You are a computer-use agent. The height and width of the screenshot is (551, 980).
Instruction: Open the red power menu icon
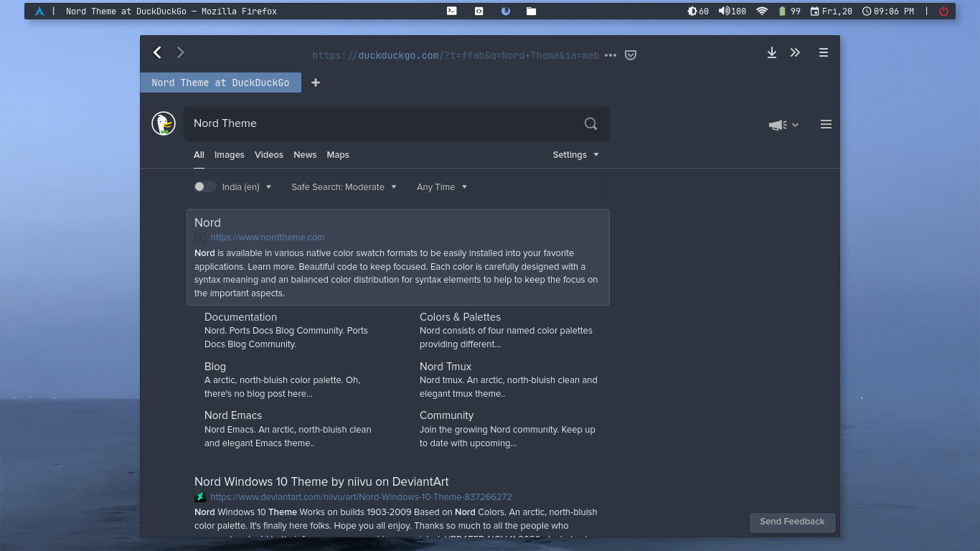click(943, 11)
